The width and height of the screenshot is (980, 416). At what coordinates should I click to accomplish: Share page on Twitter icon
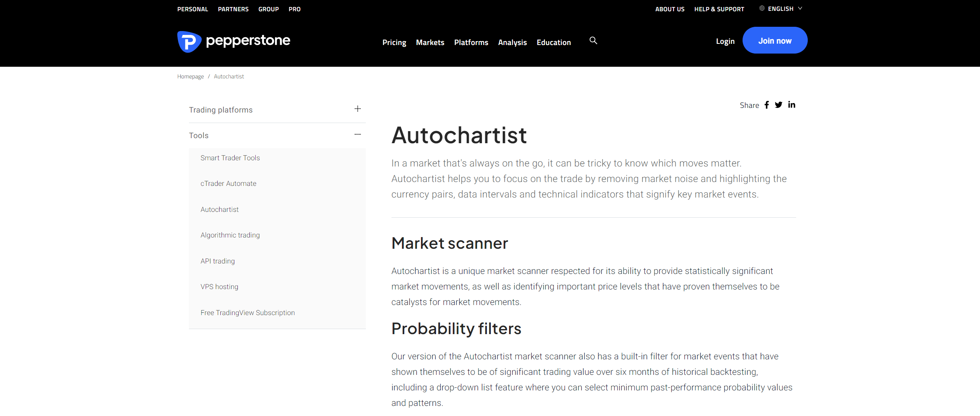[779, 105]
